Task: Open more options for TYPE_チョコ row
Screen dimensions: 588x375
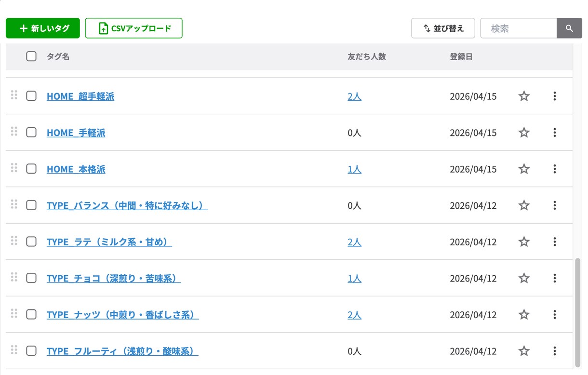Action: pos(555,278)
